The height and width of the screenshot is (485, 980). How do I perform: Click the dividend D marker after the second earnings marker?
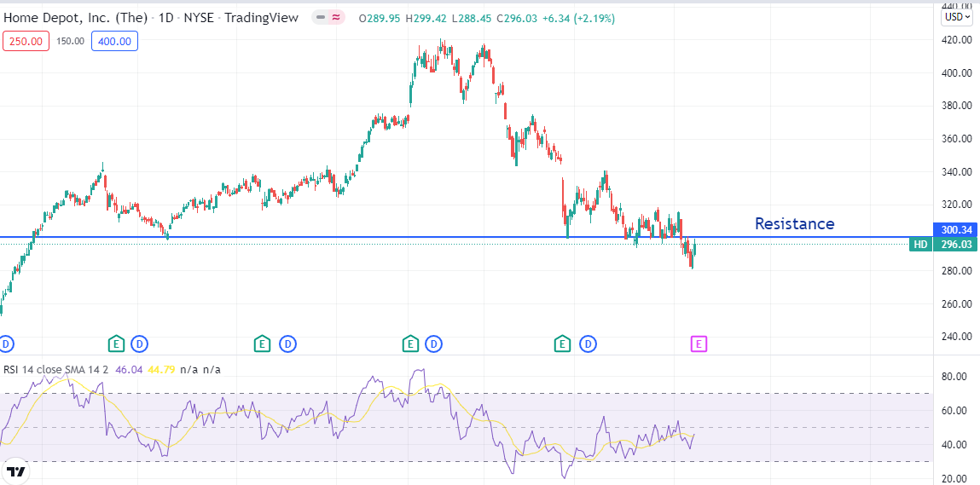pyautogui.click(x=287, y=344)
